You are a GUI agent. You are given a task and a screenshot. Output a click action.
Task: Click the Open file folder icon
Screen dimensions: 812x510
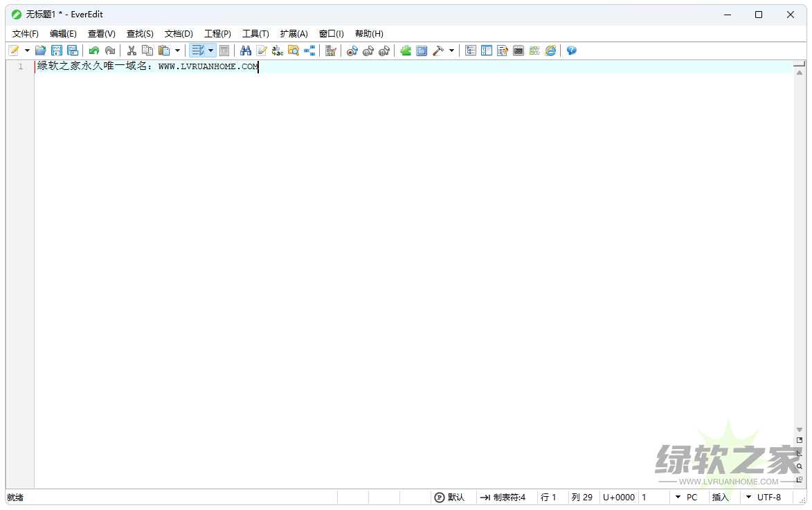(x=41, y=51)
